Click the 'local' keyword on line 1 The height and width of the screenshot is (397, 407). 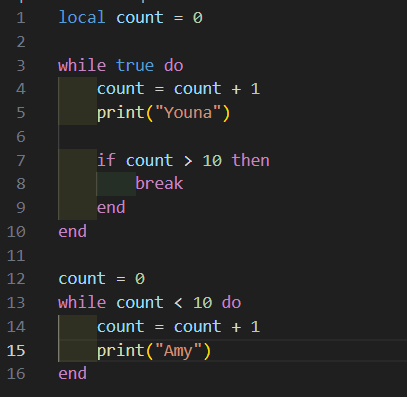(x=82, y=17)
